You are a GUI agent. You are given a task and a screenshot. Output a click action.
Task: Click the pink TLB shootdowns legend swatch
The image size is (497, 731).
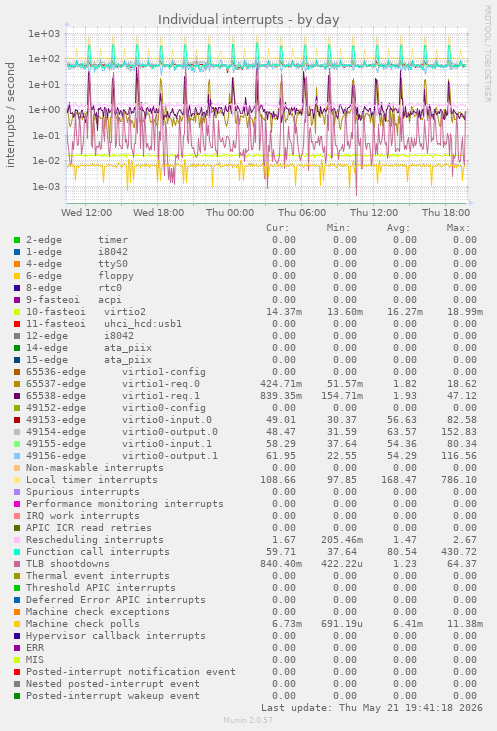[17, 565]
